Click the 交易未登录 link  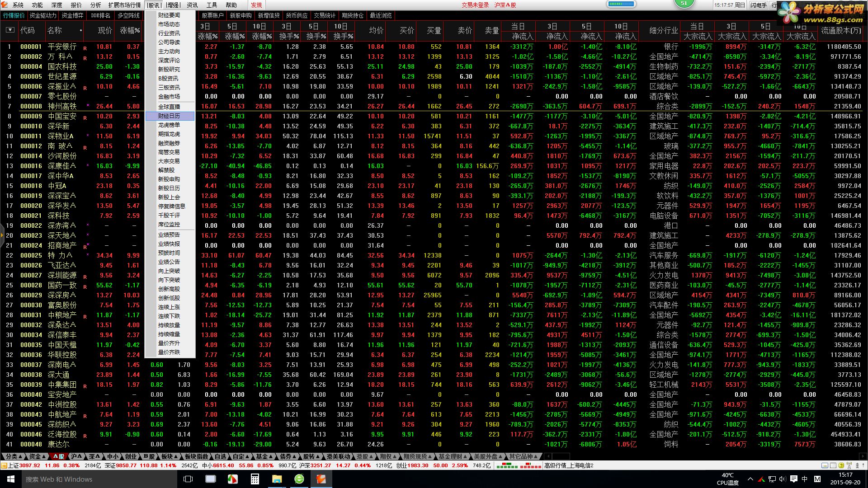tap(475, 5)
